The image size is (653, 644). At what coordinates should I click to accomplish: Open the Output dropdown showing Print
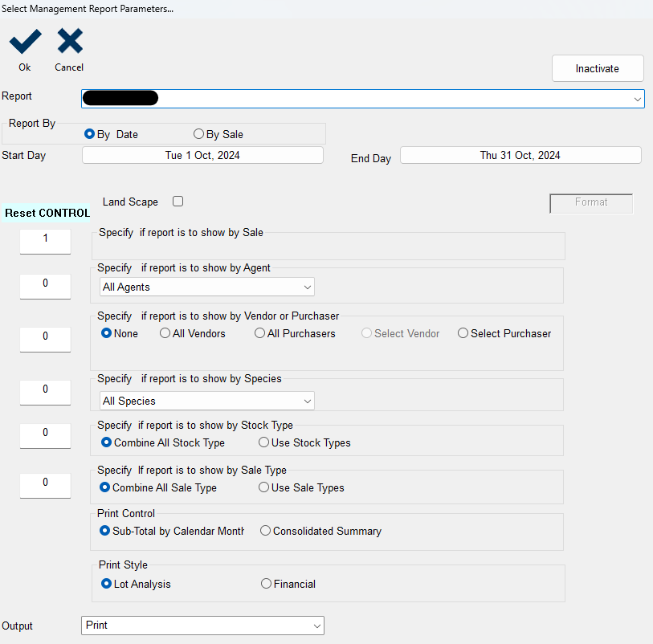tap(203, 626)
